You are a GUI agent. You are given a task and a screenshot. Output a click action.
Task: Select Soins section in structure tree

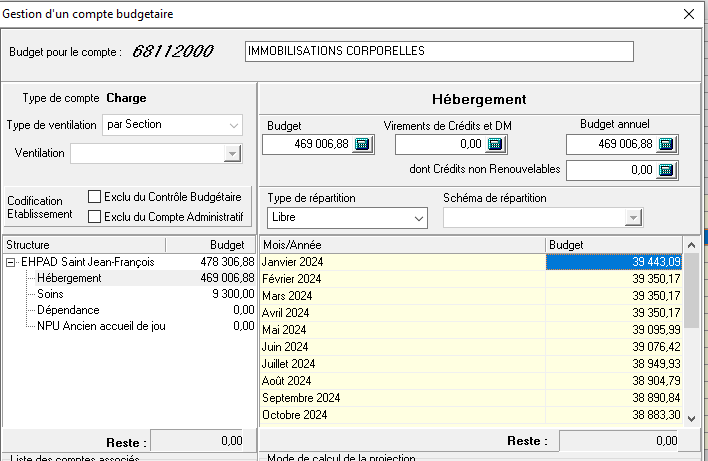51,295
